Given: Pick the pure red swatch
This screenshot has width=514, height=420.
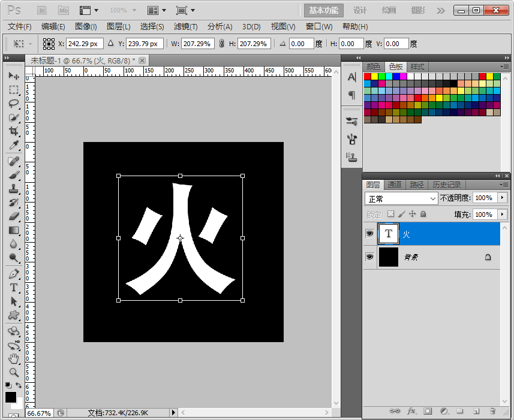Looking at the screenshot, I should (368, 76).
